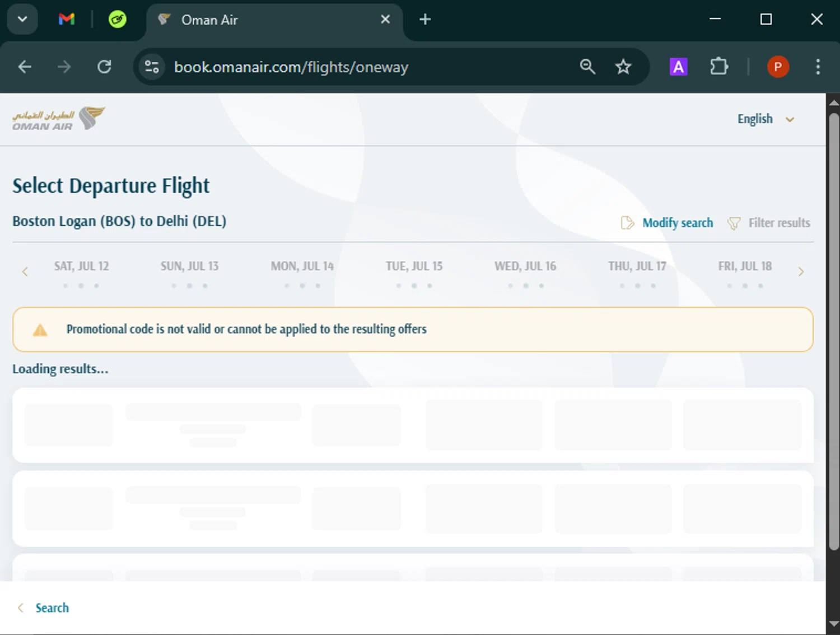Minimize the browser window
This screenshot has width=840, height=635.
coord(715,19)
